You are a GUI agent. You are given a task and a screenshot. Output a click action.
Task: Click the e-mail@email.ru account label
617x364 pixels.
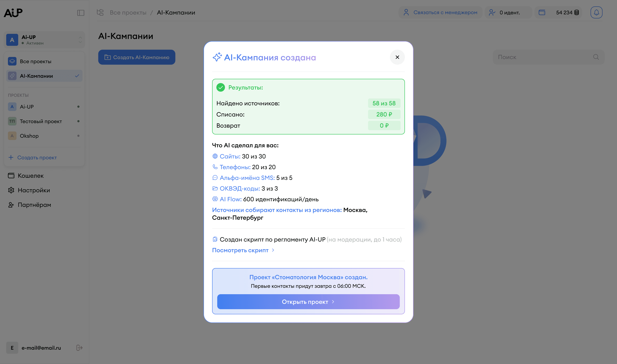(41, 348)
